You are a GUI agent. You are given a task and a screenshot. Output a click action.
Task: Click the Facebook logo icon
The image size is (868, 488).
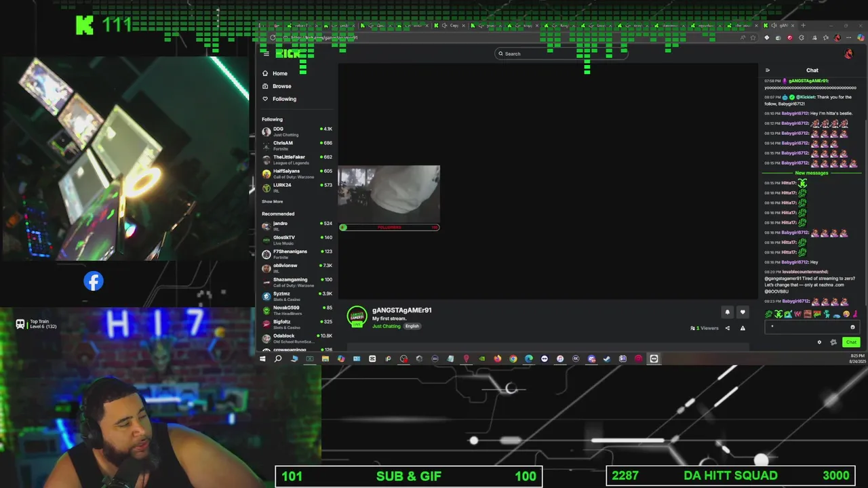[94, 281]
